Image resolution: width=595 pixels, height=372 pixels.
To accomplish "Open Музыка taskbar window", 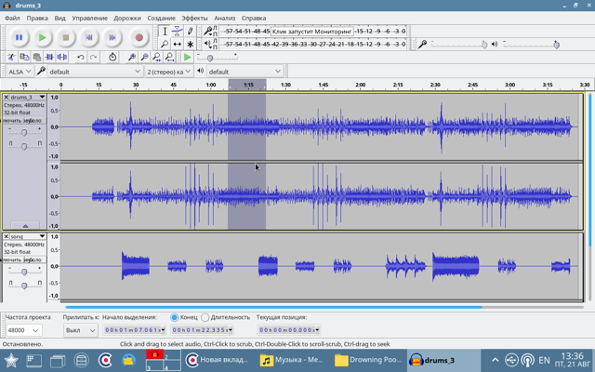I will (x=291, y=360).
